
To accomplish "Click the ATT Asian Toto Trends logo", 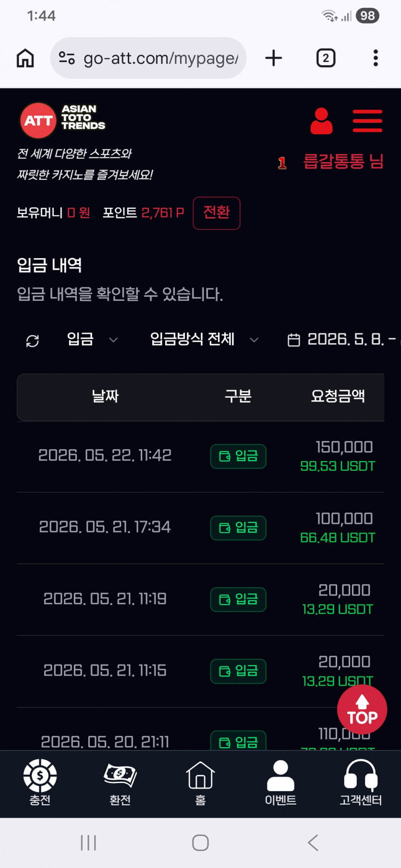I will [62, 120].
